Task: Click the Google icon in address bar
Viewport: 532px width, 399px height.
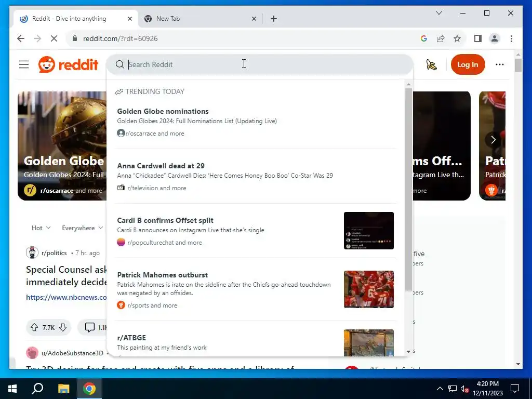Action: pyautogui.click(x=423, y=38)
